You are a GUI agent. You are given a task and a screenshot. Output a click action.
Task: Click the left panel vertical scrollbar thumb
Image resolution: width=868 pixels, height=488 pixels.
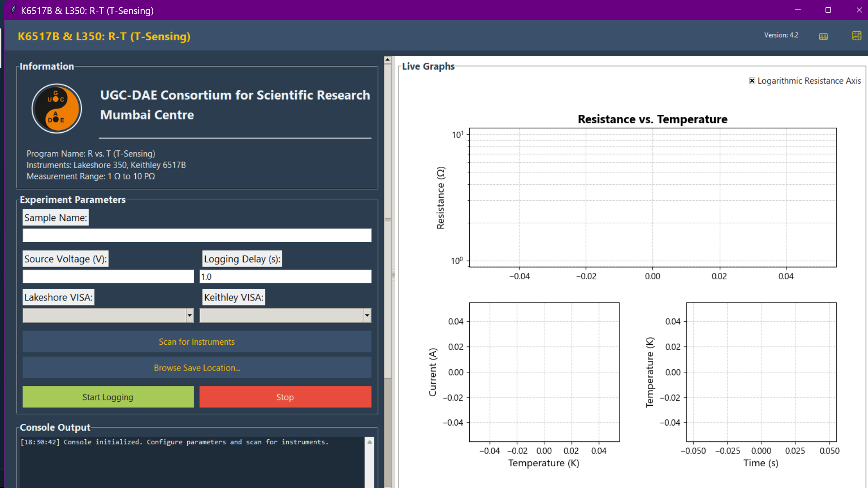pyautogui.click(x=387, y=221)
